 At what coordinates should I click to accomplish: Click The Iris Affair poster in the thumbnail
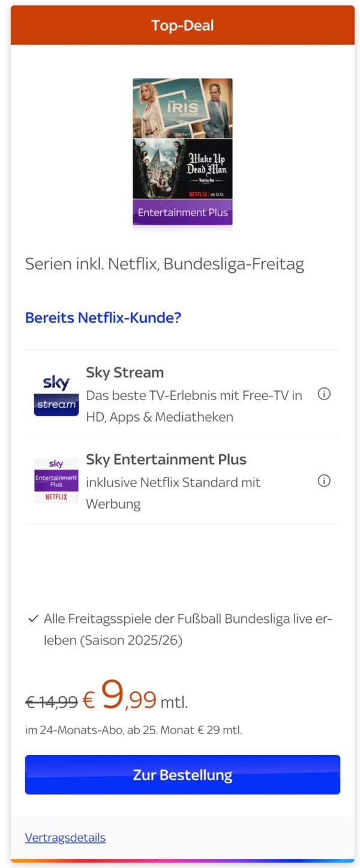coord(182,108)
